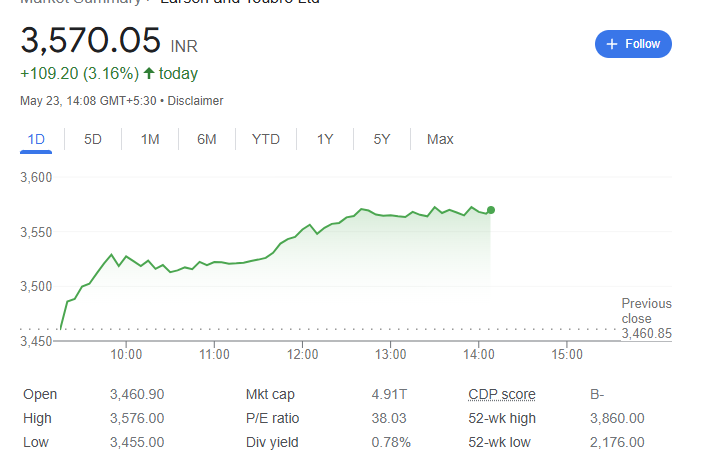
Task: Open the 1M chart range
Action: point(150,139)
